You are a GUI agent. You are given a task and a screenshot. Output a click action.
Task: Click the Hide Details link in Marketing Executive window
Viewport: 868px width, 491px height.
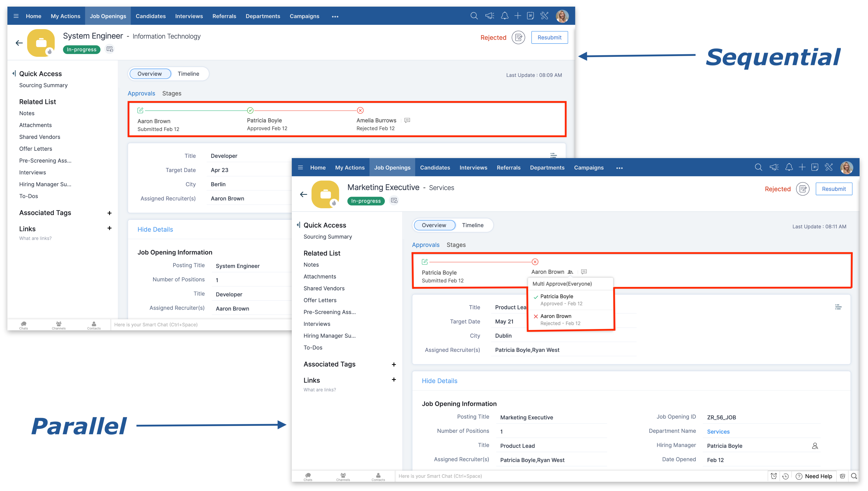439,381
